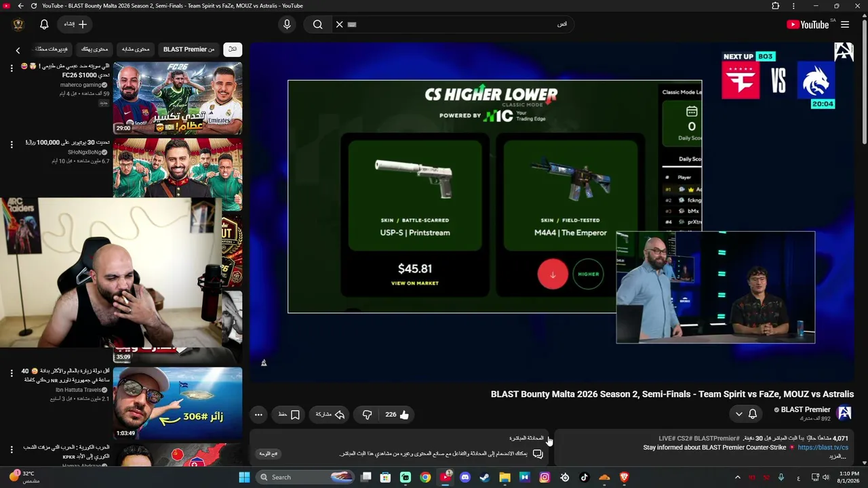Image resolution: width=868 pixels, height=488 pixels.
Task: Open options for the Ibn Hattuta Travels video
Action: pyautogui.click(x=12, y=373)
